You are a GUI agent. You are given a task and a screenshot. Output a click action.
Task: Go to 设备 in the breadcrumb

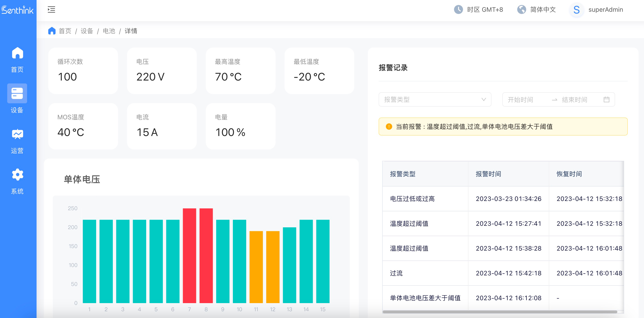pos(87,31)
